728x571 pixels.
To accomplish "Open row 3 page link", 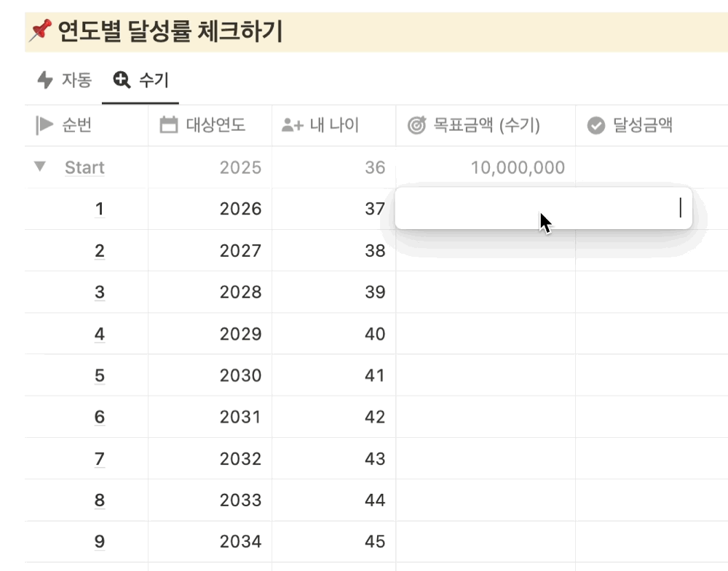I will point(99,292).
